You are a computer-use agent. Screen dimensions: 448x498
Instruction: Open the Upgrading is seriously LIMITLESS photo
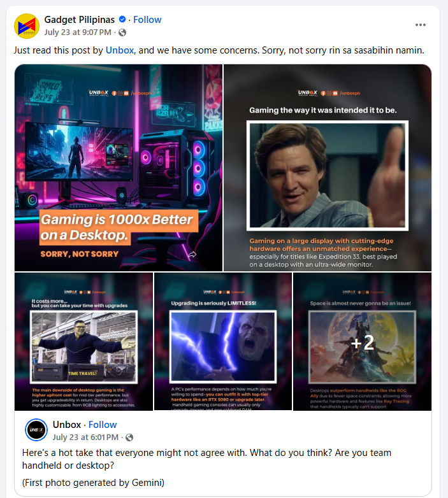click(x=223, y=341)
